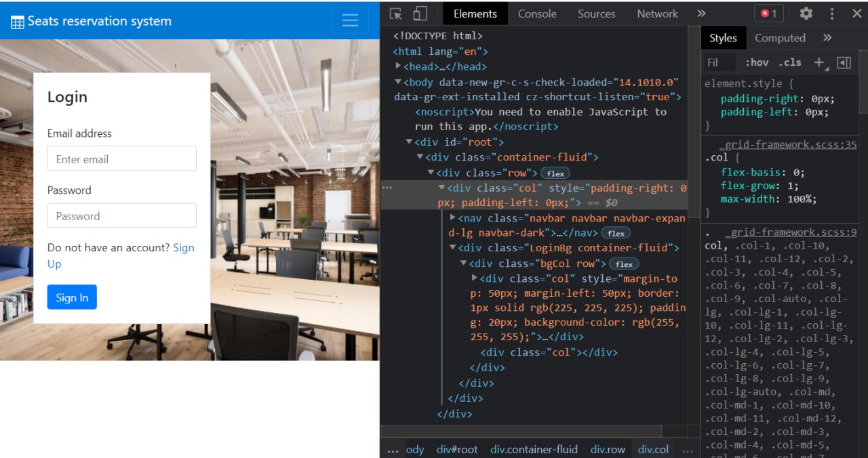Show more DevTools tabs via chevrons
Image resolution: width=868 pixels, height=458 pixels.
701,14
